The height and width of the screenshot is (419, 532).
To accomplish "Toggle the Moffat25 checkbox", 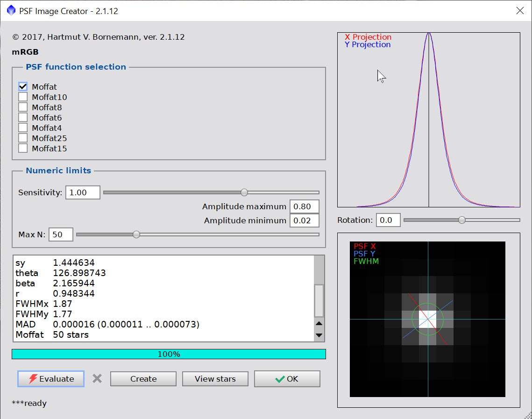I will (23, 138).
